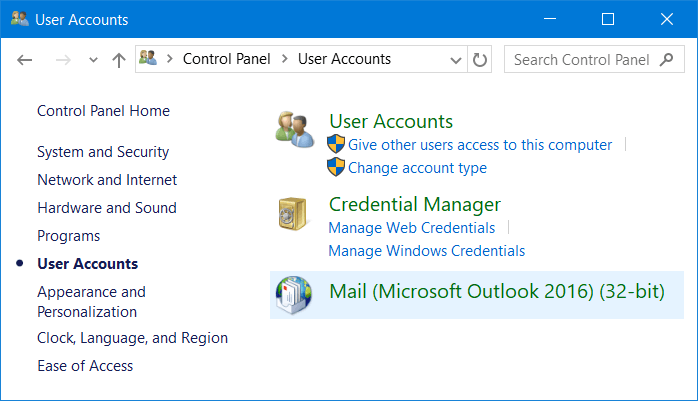698x401 pixels.
Task: Minimize the User Accounts window
Action: 550,19
